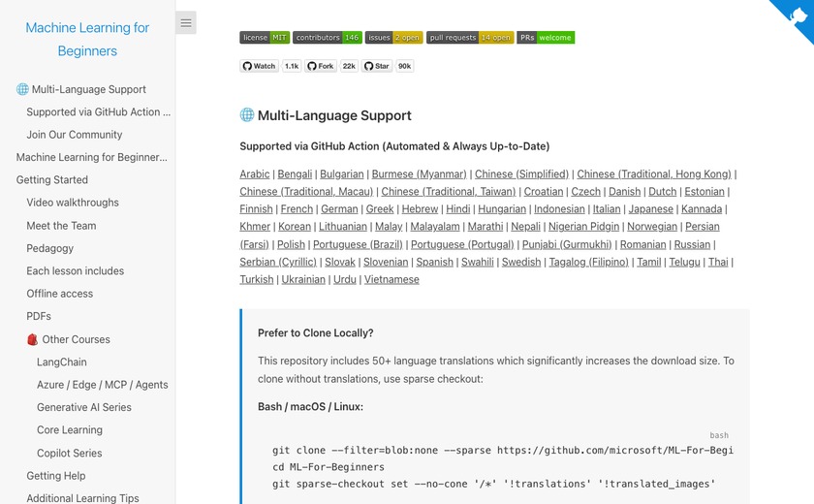Open the Korean translation link
This screenshot has width=814, height=504.
(295, 227)
